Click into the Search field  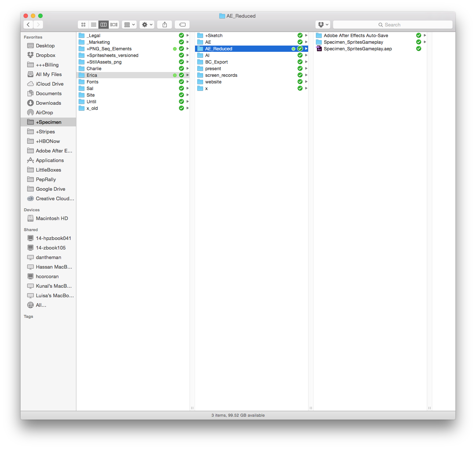(393, 25)
